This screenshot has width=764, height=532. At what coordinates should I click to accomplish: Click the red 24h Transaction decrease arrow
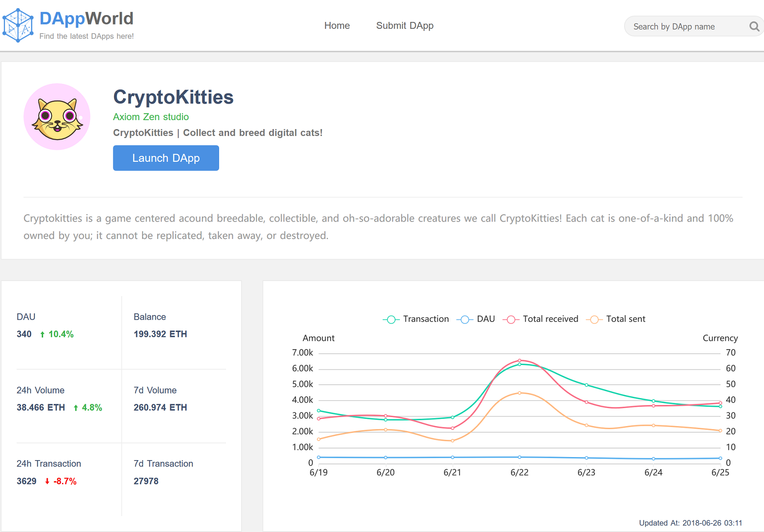point(47,481)
